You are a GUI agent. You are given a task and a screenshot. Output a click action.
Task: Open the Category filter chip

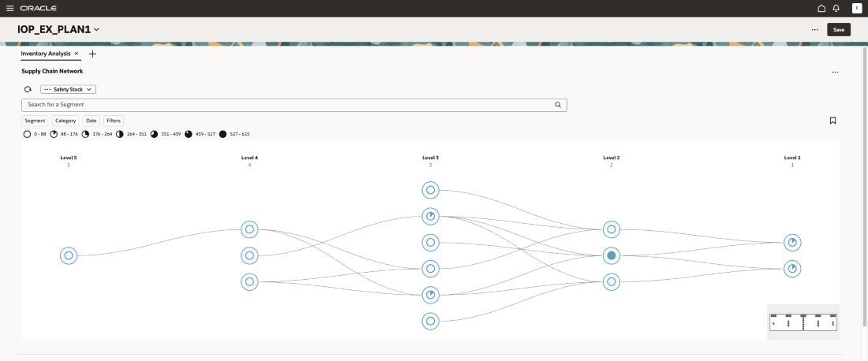click(65, 121)
